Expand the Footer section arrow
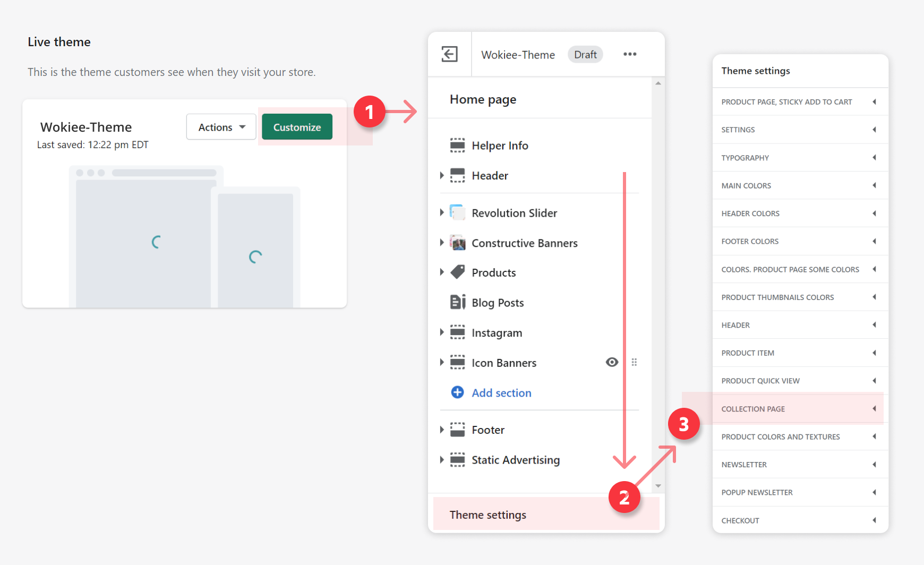This screenshot has width=924, height=565. tap(442, 430)
